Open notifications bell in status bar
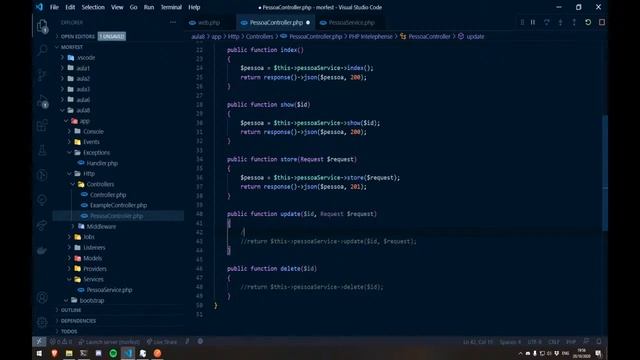The height and width of the screenshot is (360, 640). click(x=599, y=341)
